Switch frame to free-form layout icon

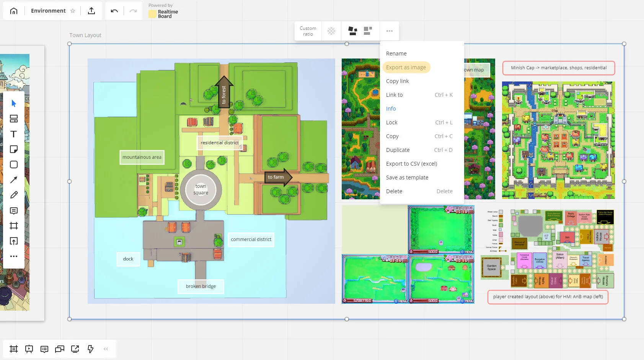[352, 31]
